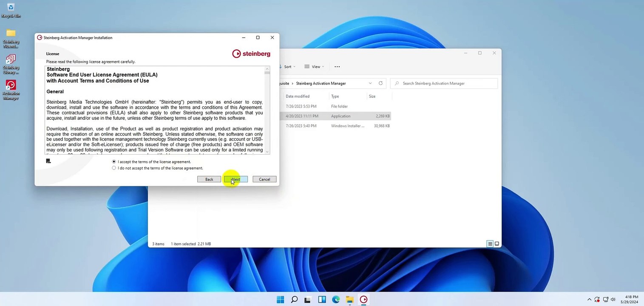Select 'I do not accept the terms' option

(114, 168)
